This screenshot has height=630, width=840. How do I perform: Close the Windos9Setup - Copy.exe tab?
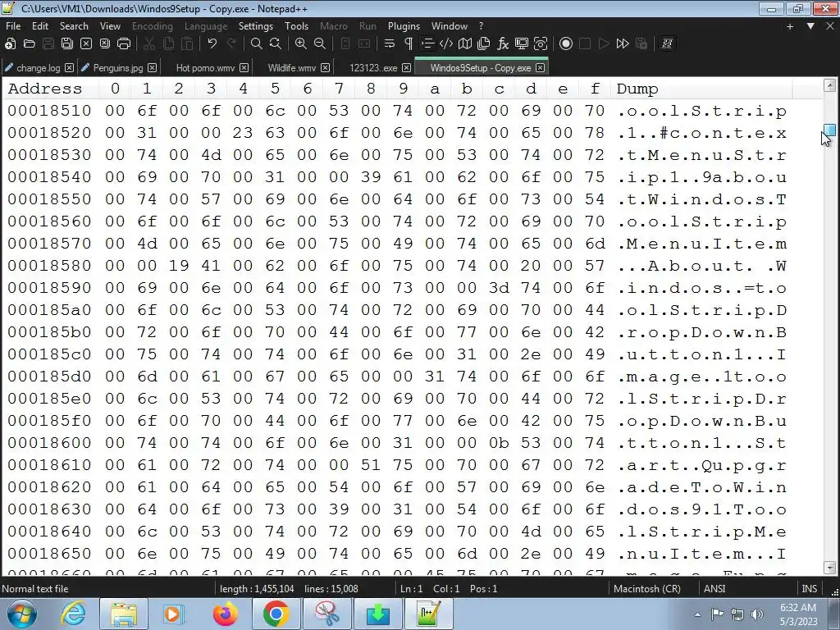tap(541, 68)
